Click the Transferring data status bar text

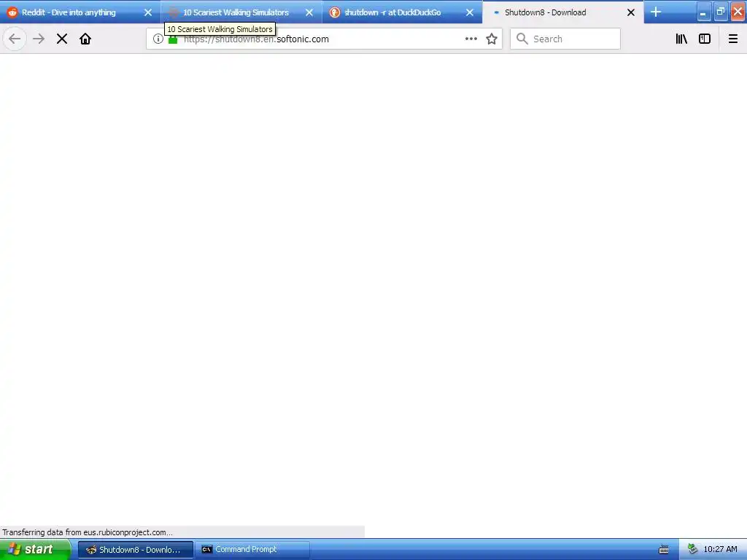88,532
